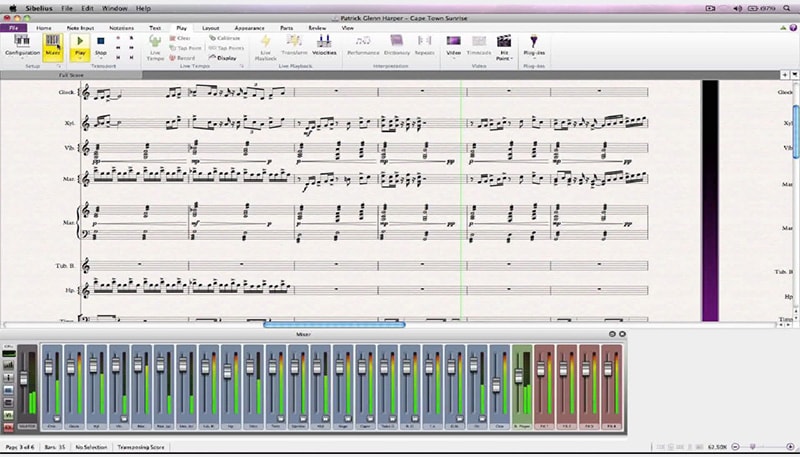Viewport: 800px width, 457px height.
Task: Click the red Record dot in Transport
Action: tap(118, 38)
